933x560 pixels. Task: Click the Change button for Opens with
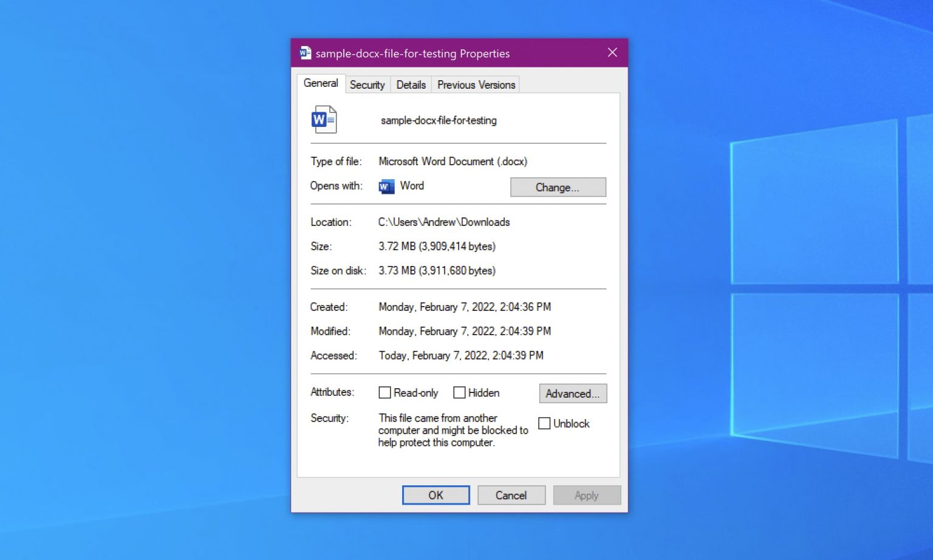tap(558, 187)
